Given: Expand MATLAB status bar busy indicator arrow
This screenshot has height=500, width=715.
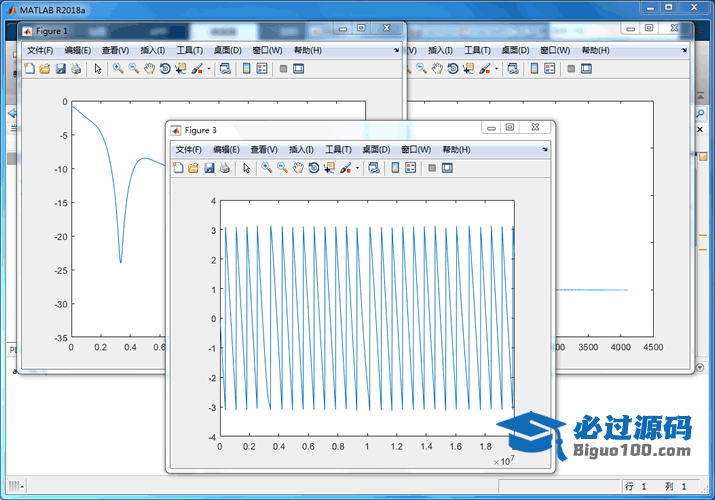Looking at the screenshot, I should click(22, 487).
